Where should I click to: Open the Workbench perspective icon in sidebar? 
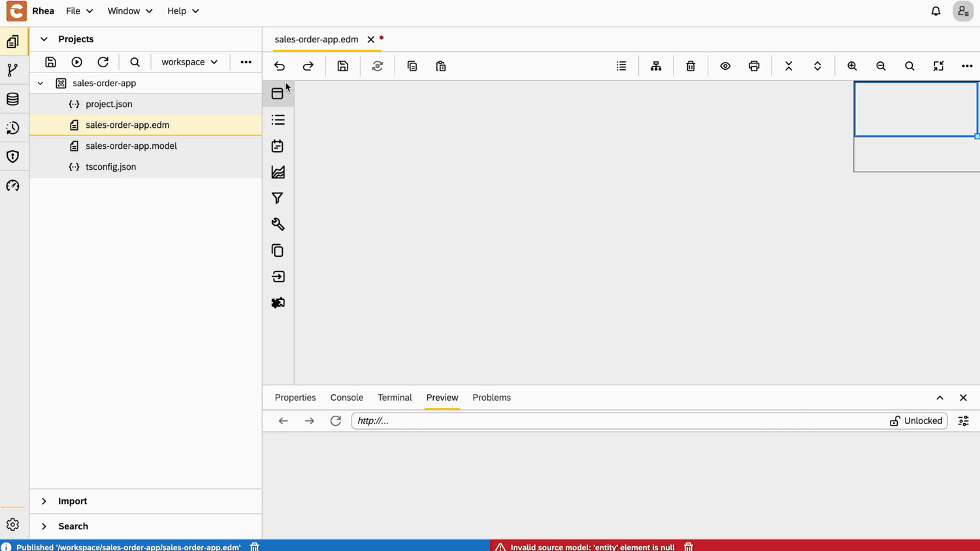tap(12, 42)
